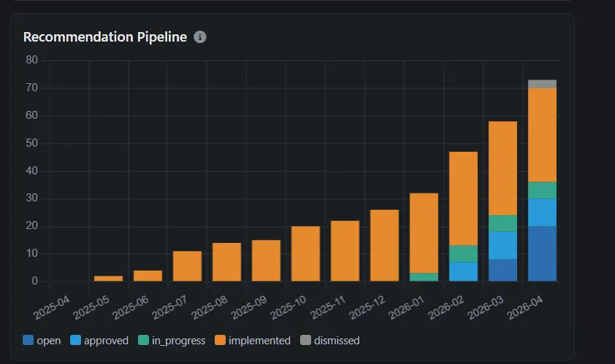Click the dark blue open segment of 2026-03
This screenshot has width=615, height=364.
click(503, 270)
